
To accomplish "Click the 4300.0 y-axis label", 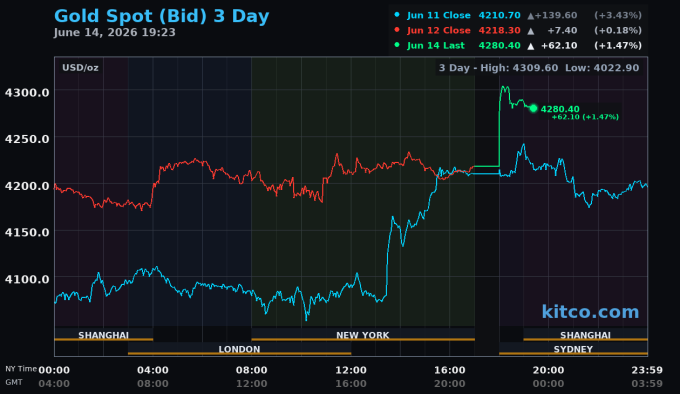I will click(27, 92).
